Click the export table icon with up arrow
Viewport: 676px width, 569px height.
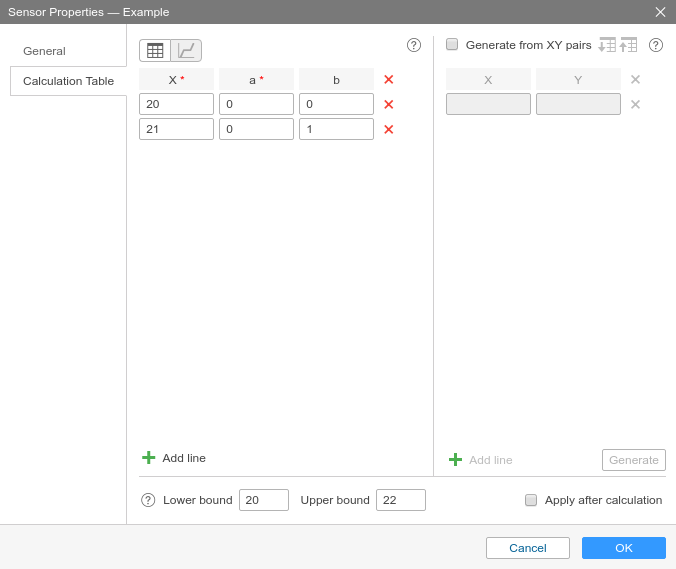point(629,45)
